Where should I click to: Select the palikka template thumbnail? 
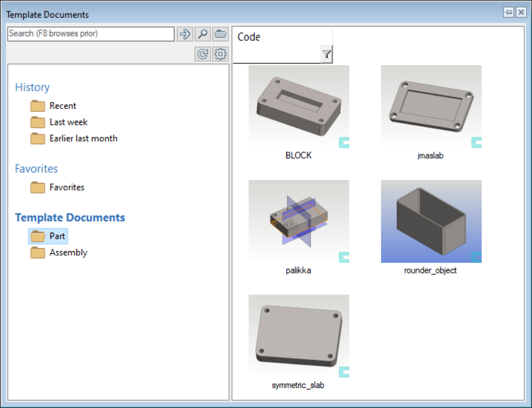click(x=299, y=221)
